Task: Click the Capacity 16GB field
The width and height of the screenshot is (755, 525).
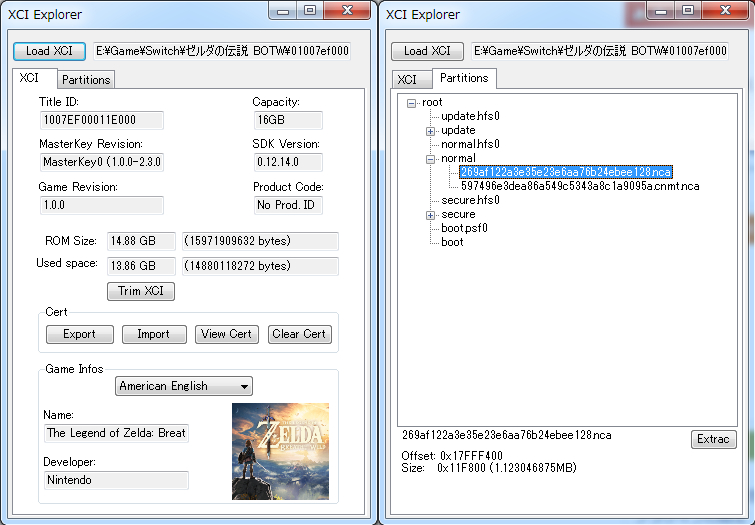Action: click(287, 120)
